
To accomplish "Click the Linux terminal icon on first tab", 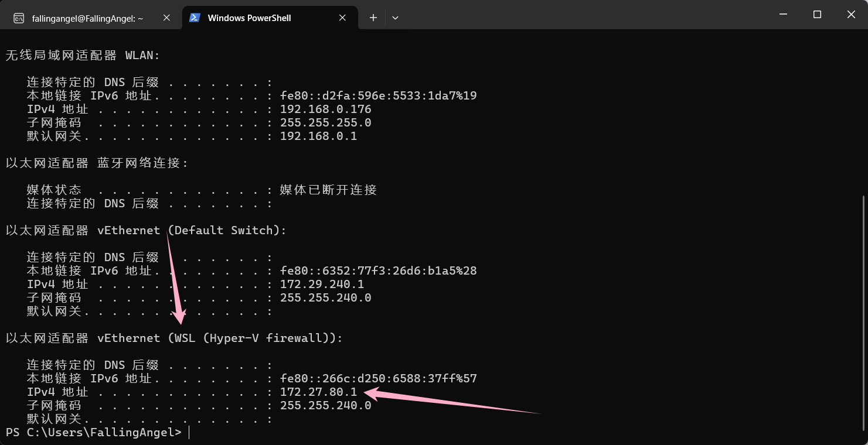I will click(19, 18).
